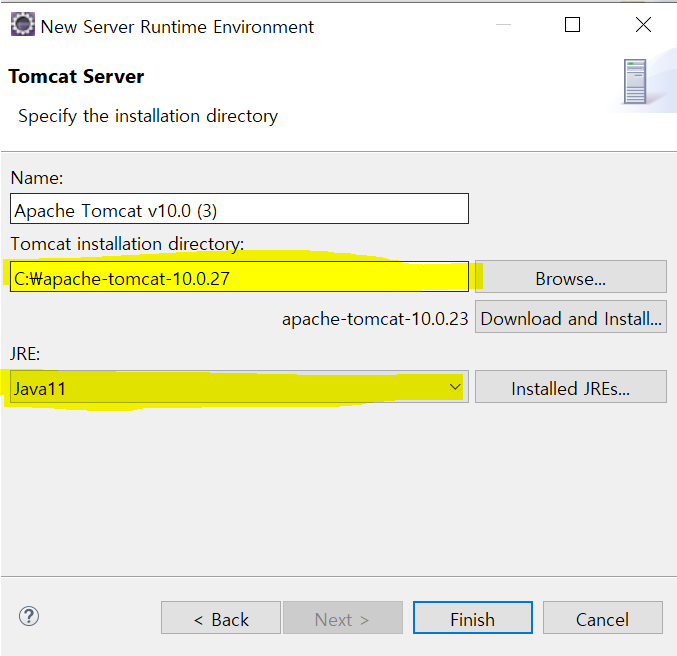Viewport: 677px width, 656px height.
Task: Click the disabled Next > button
Action: [343, 618]
